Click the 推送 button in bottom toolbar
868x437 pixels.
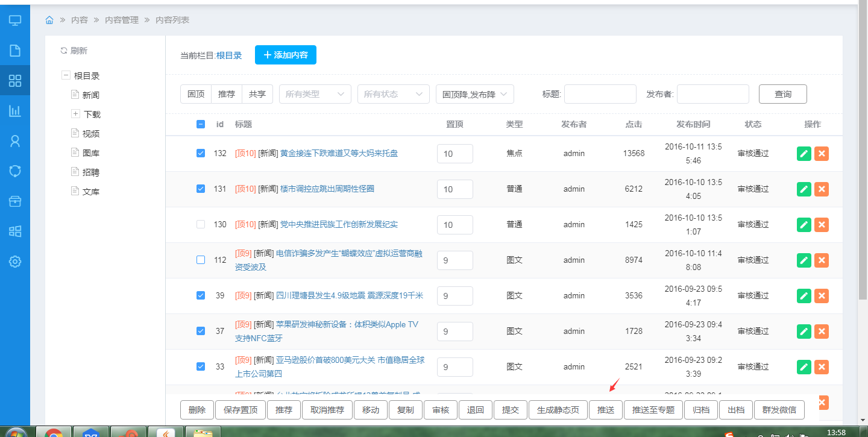pyautogui.click(x=606, y=410)
